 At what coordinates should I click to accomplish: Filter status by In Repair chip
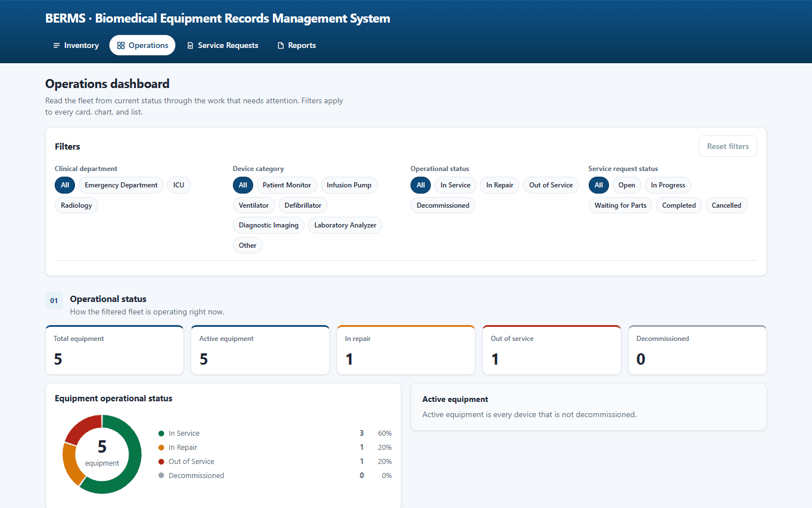tap(500, 185)
